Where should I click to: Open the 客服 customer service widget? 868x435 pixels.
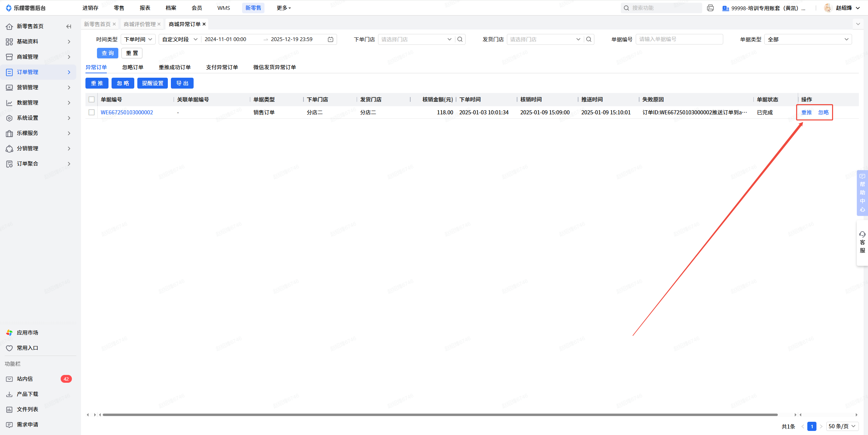(x=862, y=243)
